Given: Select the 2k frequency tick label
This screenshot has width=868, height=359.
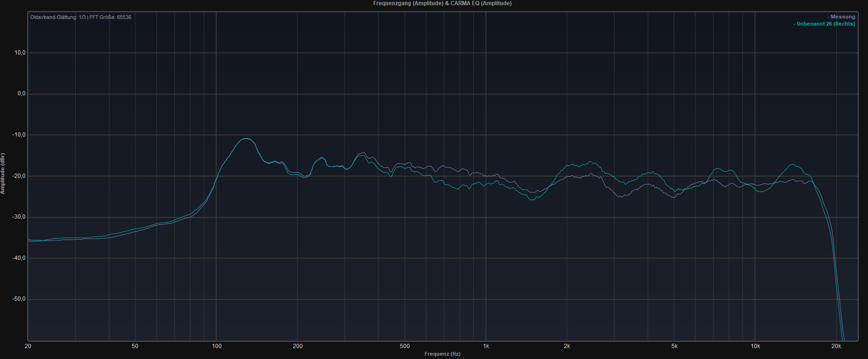Looking at the screenshot, I should (x=567, y=346).
